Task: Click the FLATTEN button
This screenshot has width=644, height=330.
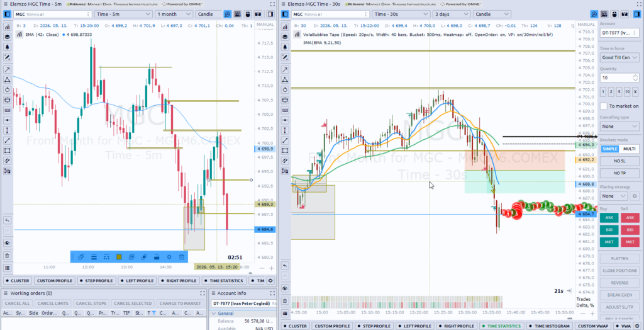Action: tap(619, 259)
